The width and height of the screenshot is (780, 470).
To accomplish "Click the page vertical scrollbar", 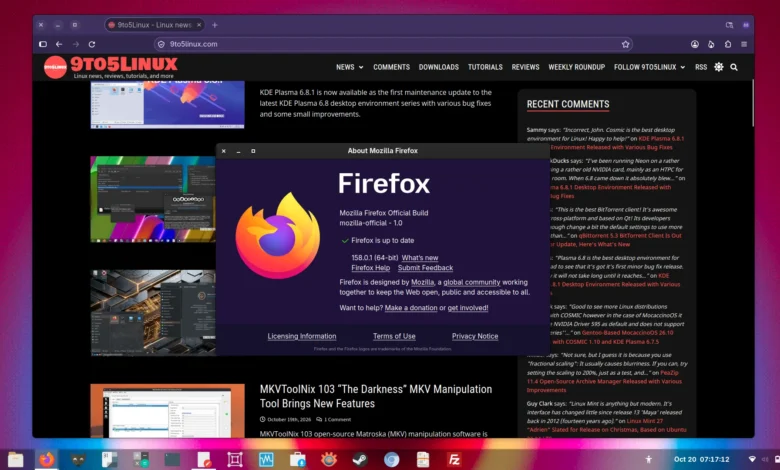I will click(x=752, y=102).
